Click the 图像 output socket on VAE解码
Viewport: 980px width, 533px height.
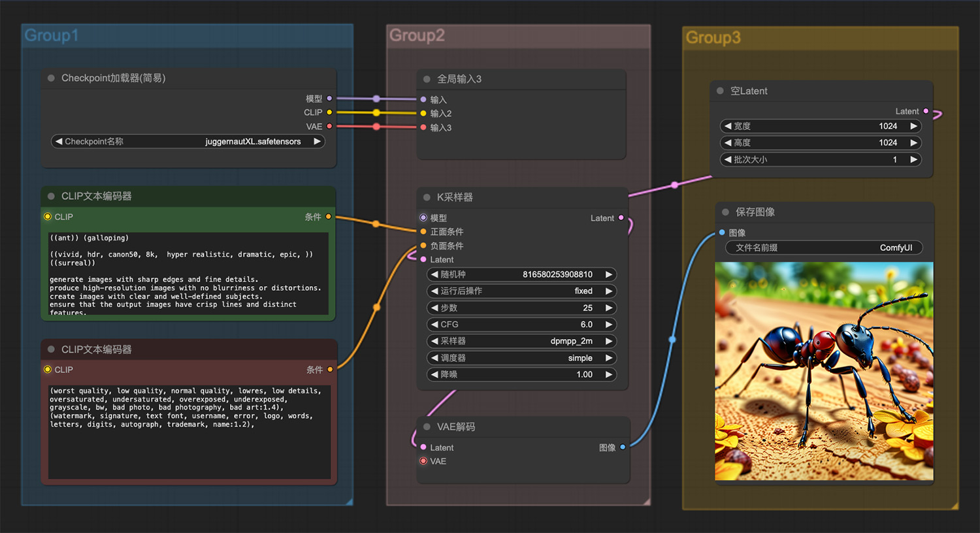(x=623, y=447)
